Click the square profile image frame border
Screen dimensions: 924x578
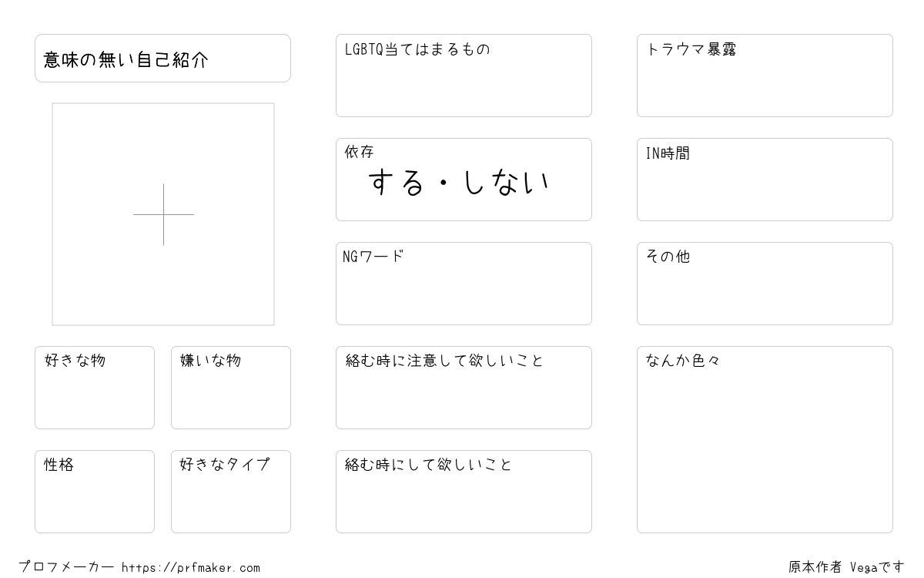pos(163,214)
